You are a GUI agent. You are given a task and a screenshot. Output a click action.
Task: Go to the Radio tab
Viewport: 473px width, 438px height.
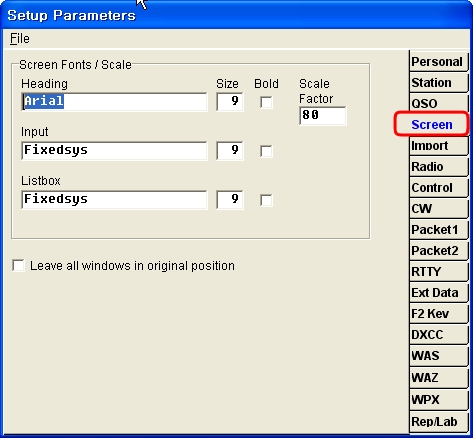[x=439, y=167]
